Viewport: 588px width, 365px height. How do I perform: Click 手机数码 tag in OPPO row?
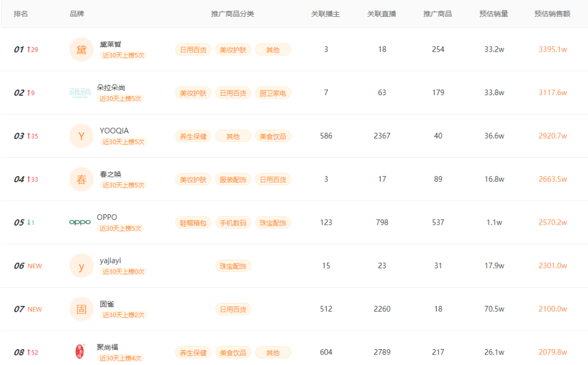pyautogui.click(x=233, y=223)
